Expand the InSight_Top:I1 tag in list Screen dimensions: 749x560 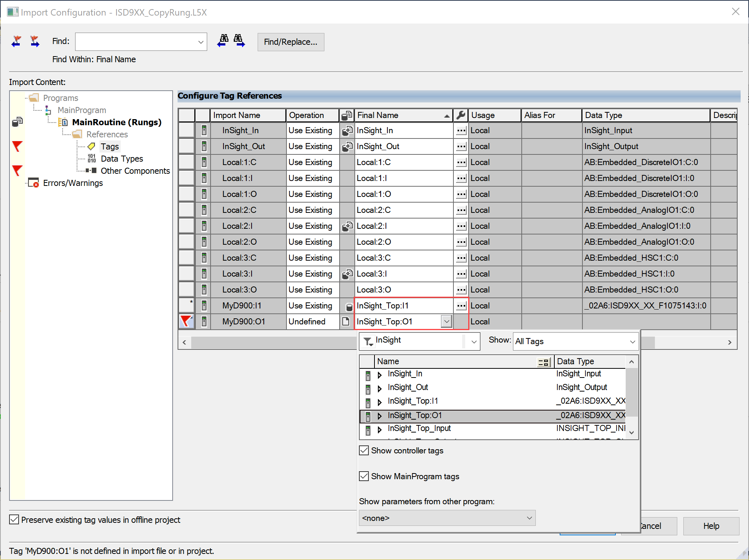coord(379,402)
